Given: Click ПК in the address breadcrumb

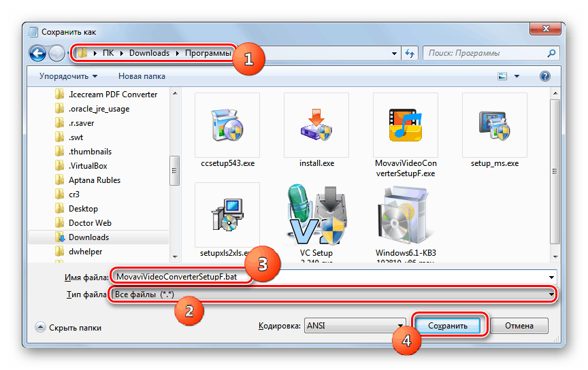Looking at the screenshot, I should pyautogui.click(x=108, y=53).
